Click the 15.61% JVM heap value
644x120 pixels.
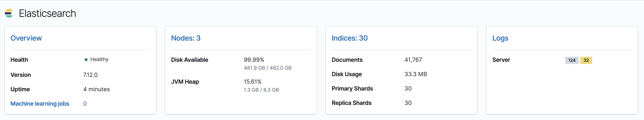click(252, 82)
